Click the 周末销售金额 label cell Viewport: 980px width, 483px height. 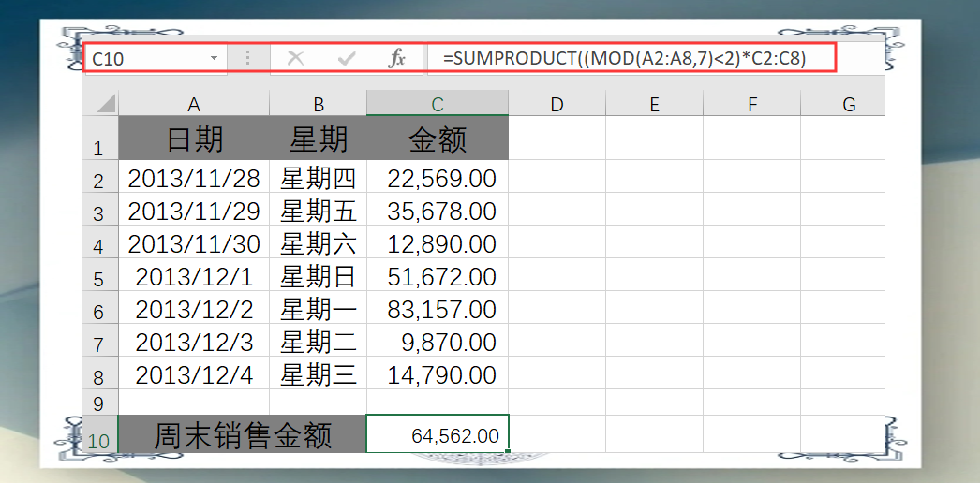pos(243,433)
